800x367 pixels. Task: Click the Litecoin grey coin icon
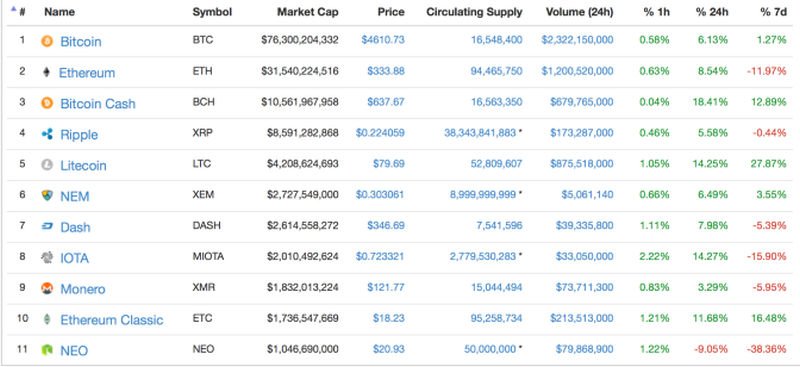pyautogui.click(x=47, y=165)
